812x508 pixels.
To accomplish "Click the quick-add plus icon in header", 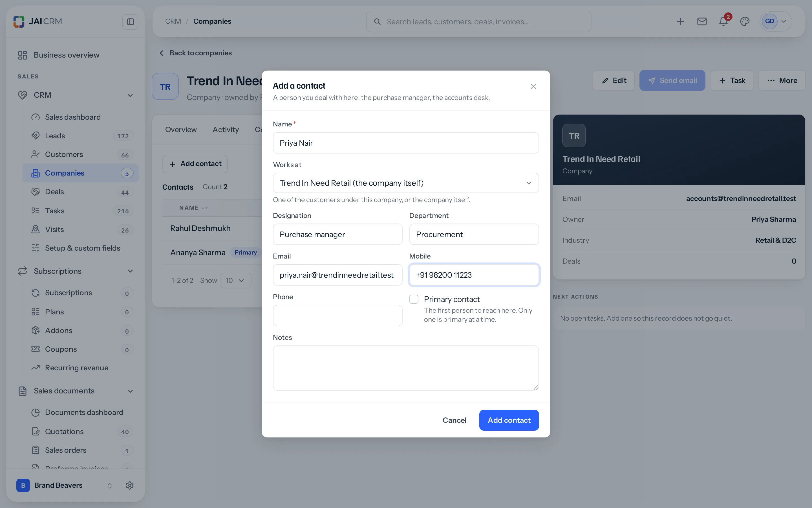I will tap(680, 21).
